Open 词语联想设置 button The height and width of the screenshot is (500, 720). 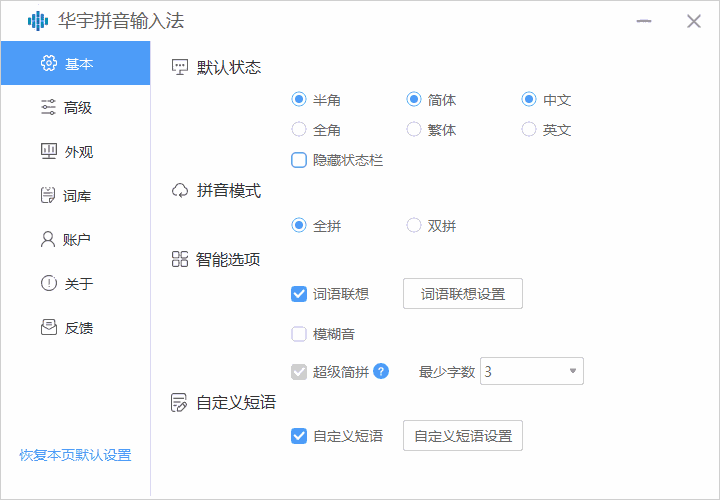(462, 294)
